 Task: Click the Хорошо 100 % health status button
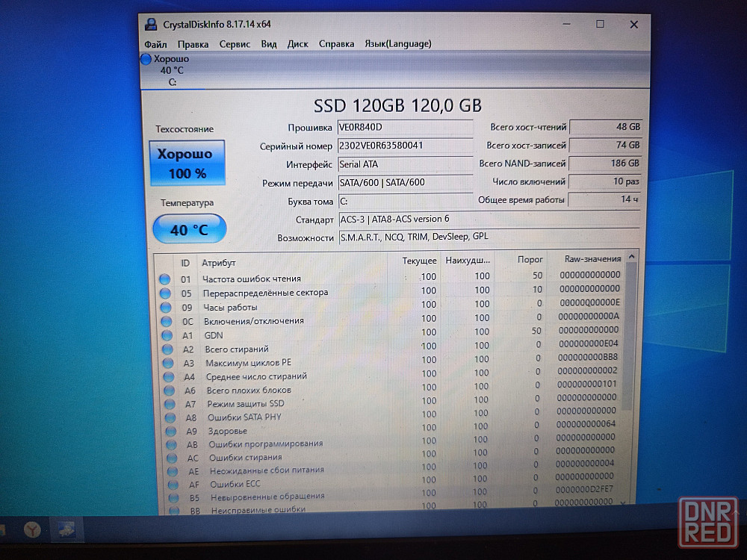tap(187, 163)
